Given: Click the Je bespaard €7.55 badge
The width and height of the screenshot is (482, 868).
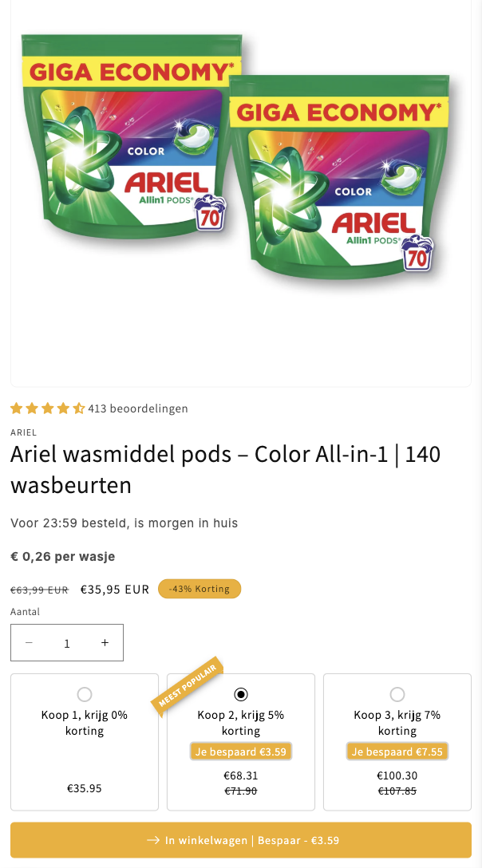Looking at the screenshot, I should [x=397, y=752].
